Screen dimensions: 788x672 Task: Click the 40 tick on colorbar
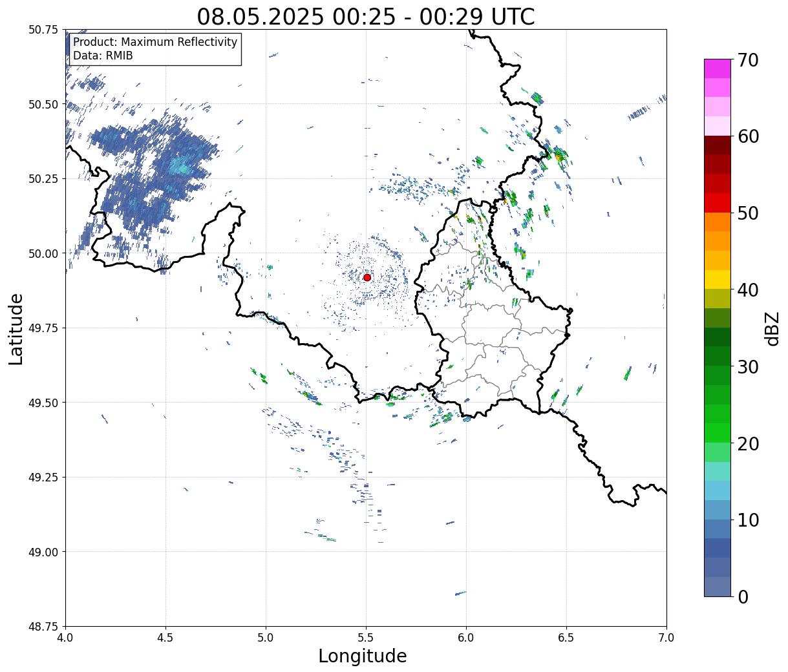747,289
